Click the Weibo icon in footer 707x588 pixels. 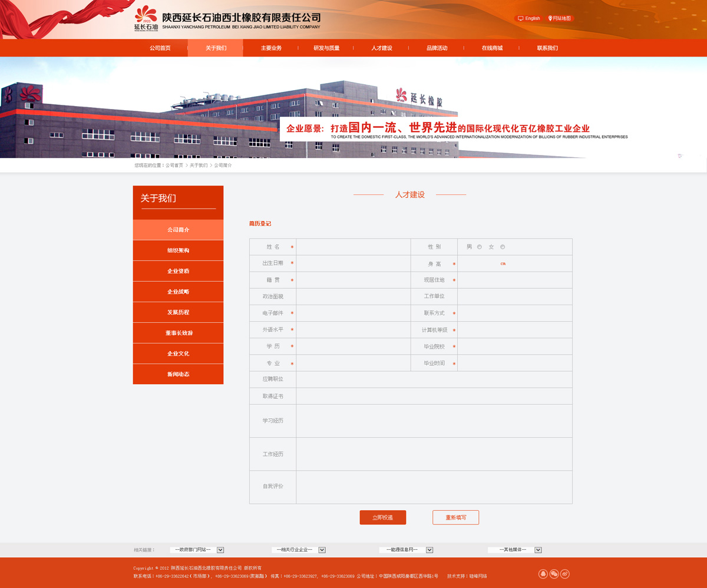coord(565,574)
